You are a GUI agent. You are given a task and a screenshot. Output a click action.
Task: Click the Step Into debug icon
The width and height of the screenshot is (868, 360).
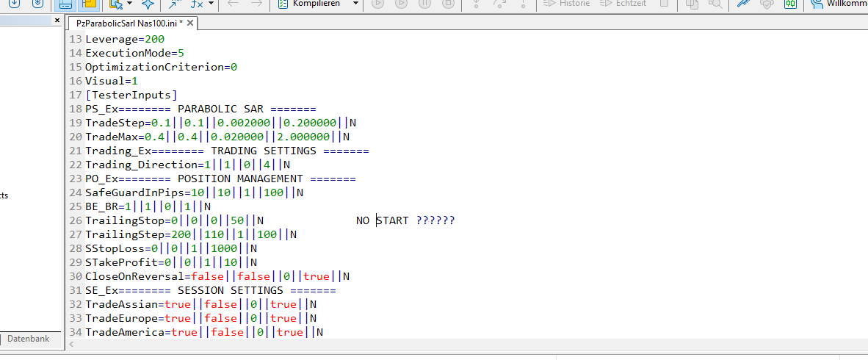click(477, 4)
